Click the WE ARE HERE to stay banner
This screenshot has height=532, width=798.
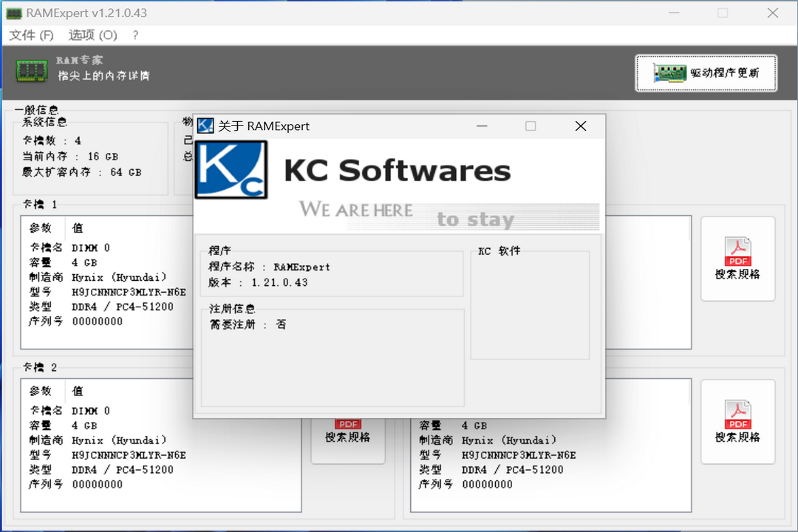click(x=414, y=214)
